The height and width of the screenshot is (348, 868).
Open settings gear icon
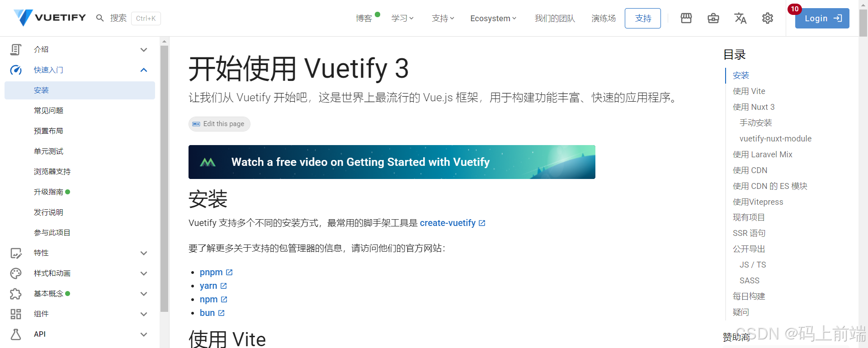[x=768, y=18]
